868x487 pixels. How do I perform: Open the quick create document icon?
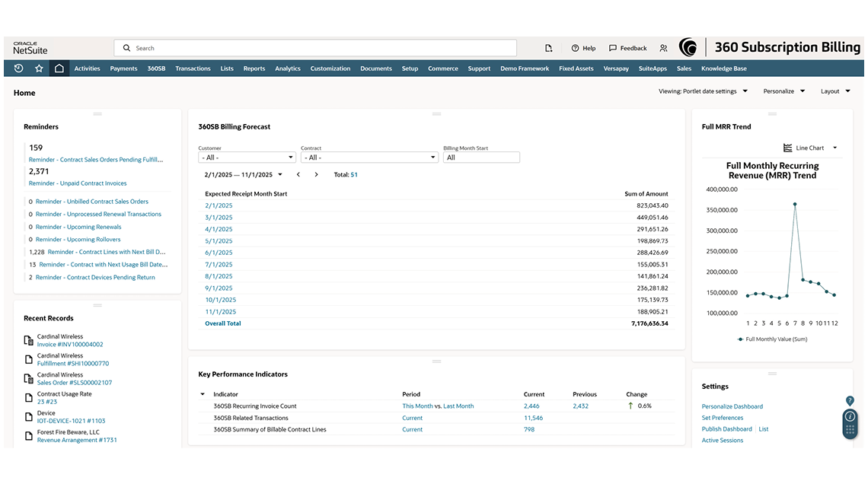click(x=548, y=47)
